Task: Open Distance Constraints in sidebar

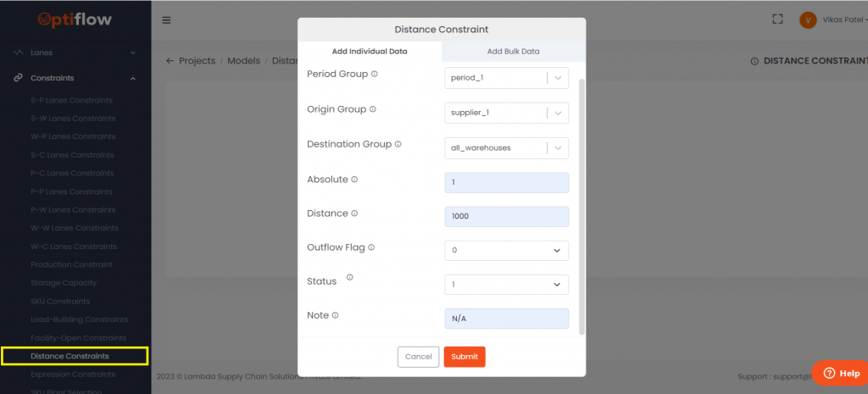Action: coord(70,356)
